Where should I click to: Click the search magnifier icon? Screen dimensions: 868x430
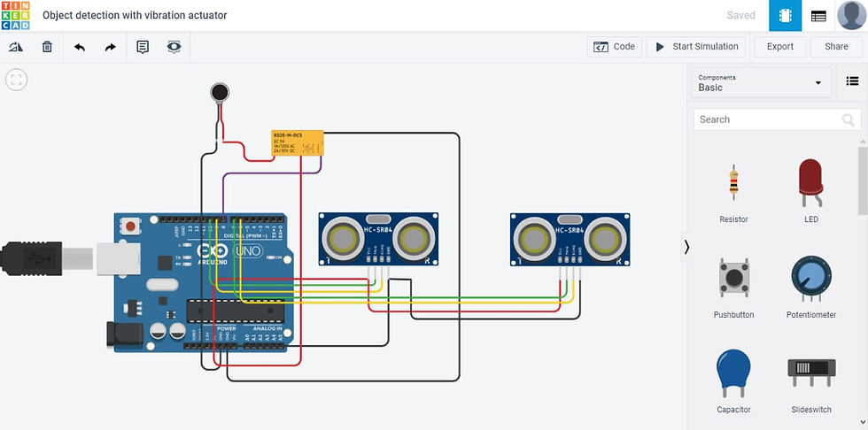point(849,120)
